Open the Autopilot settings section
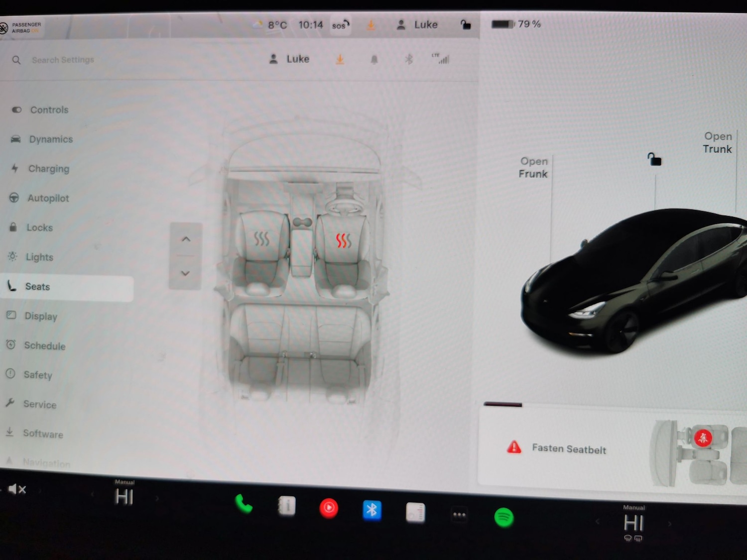The width and height of the screenshot is (747, 560). click(x=48, y=198)
